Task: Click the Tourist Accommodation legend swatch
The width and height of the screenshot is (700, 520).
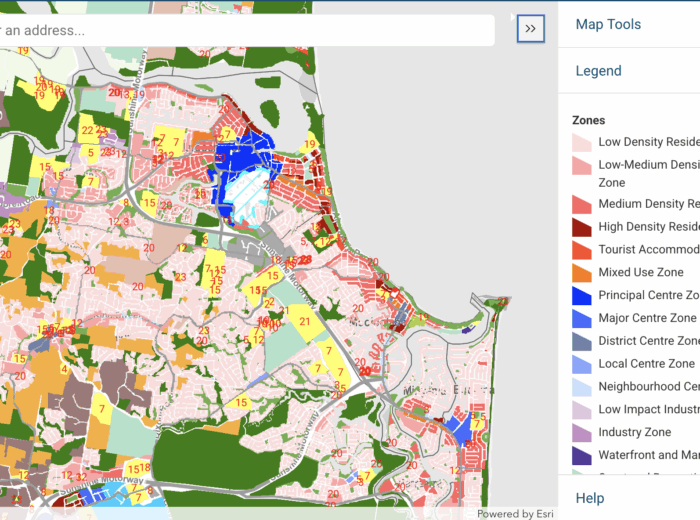Action: tap(582, 250)
